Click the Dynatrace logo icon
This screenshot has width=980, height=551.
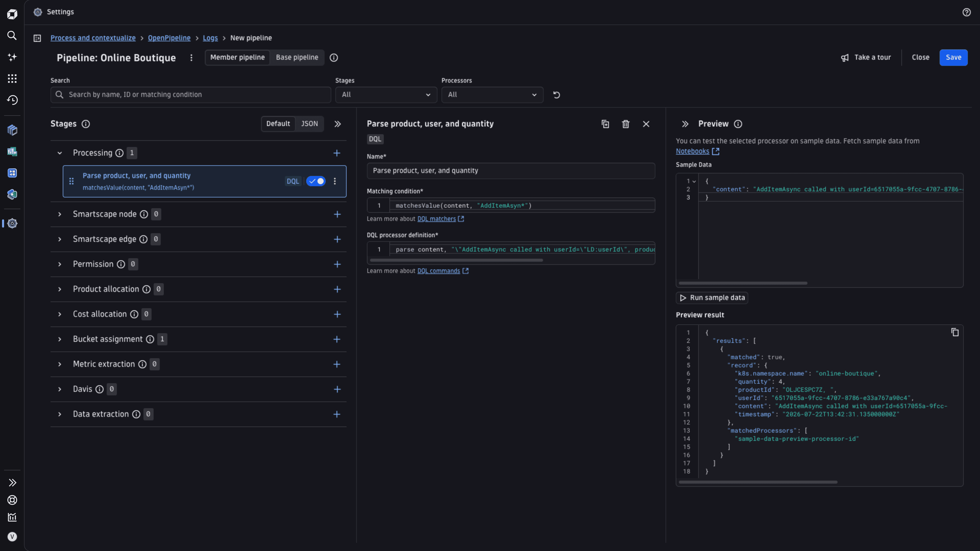(12, 15)
